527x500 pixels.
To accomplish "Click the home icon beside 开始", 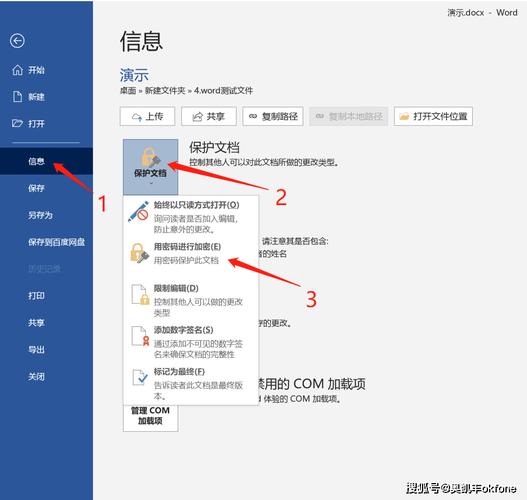I will [x=17, y=70].
